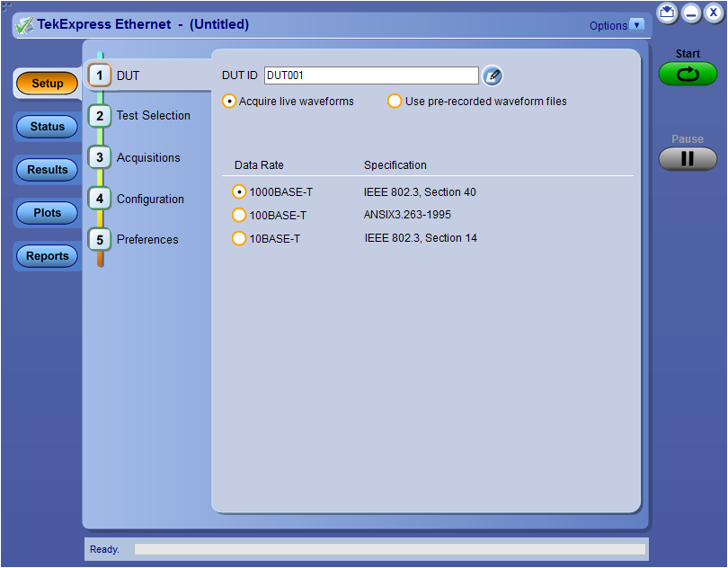This screenshot has height=568, width=728.
Task: Click the progress bar beside Ready status
Action: pos(391,548)
